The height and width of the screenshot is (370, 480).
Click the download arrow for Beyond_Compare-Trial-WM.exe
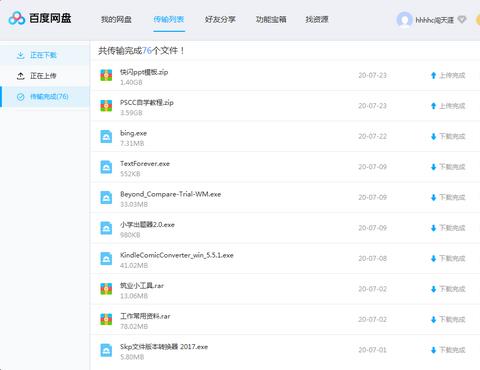(x=433, y=197)
